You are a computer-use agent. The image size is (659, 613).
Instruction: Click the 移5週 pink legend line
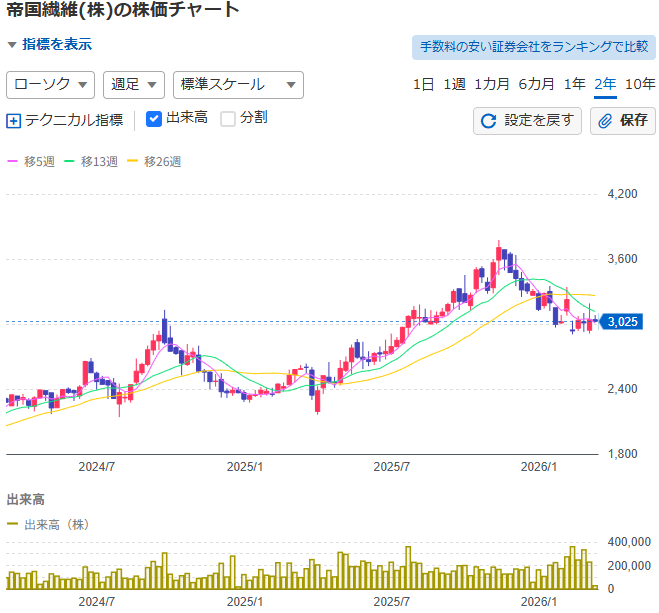tap(13, 161)
